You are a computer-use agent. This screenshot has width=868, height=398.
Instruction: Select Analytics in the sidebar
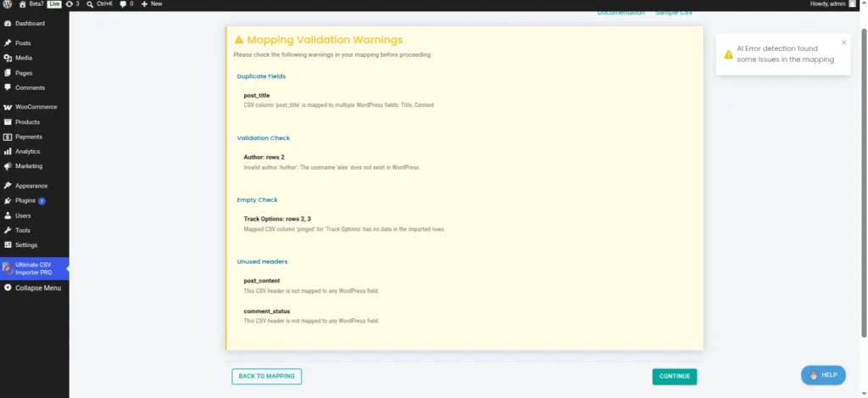pos(27,151)
